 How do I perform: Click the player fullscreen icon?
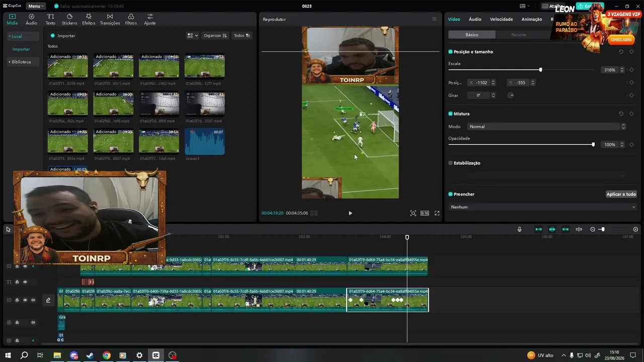[437, 213]
